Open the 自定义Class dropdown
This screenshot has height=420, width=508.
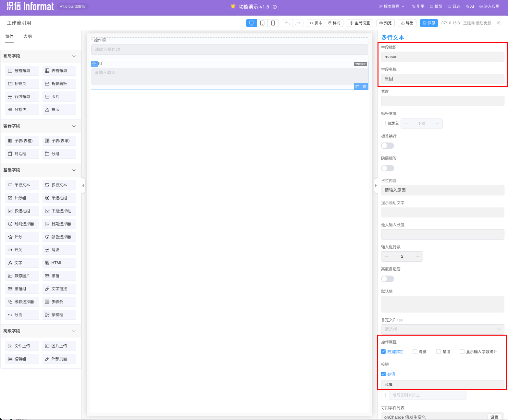point(442,329)
